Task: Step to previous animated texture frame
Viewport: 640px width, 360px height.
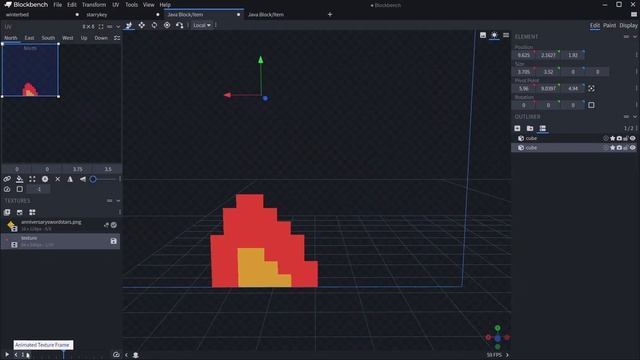Action: click(16, 355)
